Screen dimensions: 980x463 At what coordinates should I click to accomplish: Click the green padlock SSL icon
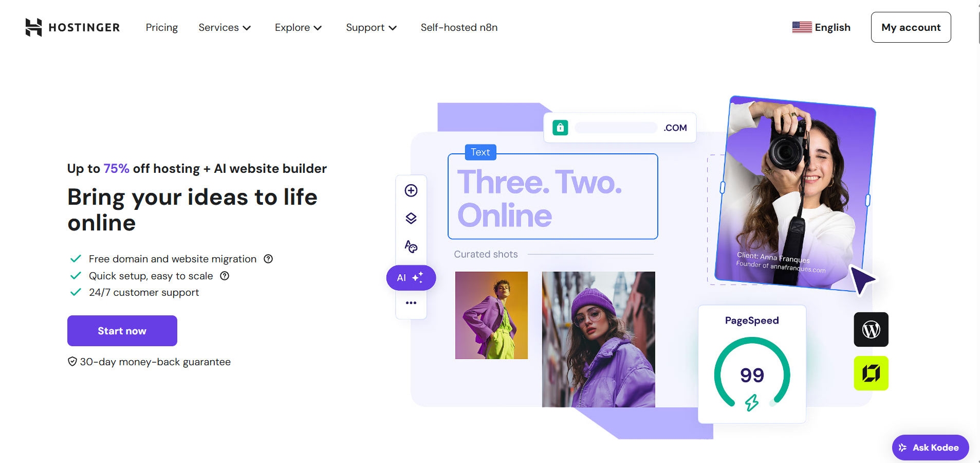pyautogui.click(x=560, y=128)
